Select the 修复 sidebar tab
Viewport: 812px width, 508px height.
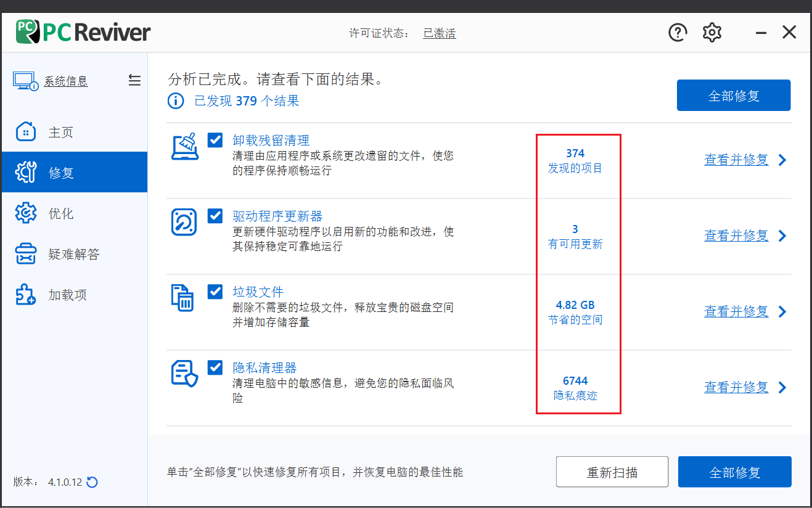pos(74,172)
